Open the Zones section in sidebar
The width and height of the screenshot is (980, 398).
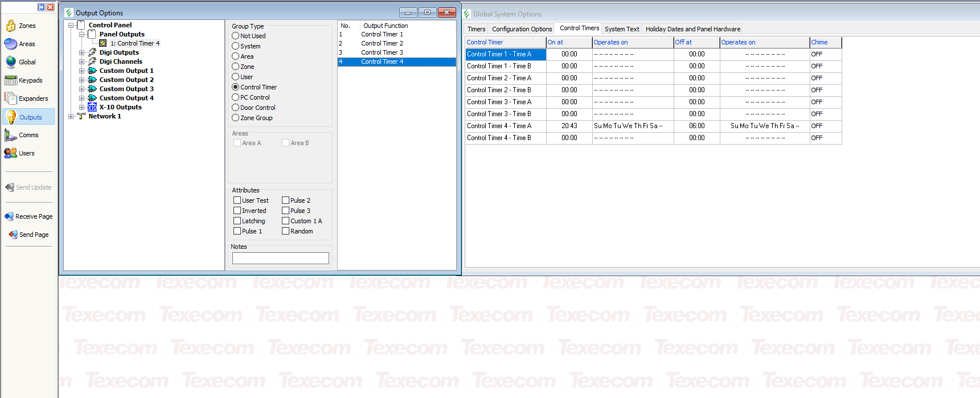[x=21, y=26]
